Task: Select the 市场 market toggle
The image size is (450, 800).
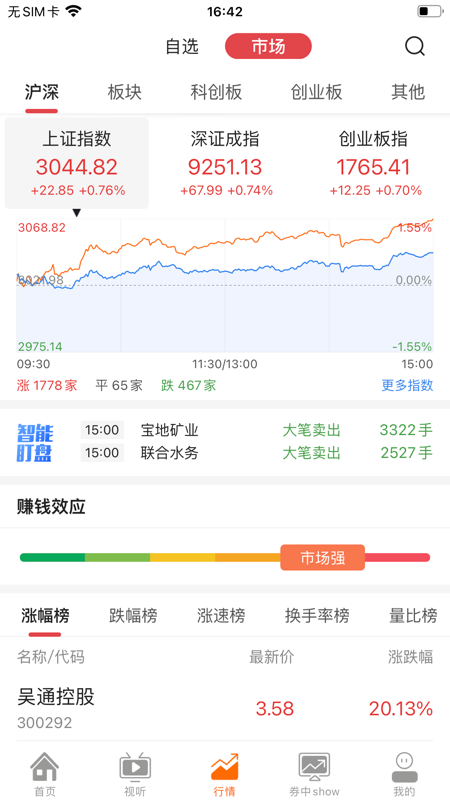Action: (268, 46)
